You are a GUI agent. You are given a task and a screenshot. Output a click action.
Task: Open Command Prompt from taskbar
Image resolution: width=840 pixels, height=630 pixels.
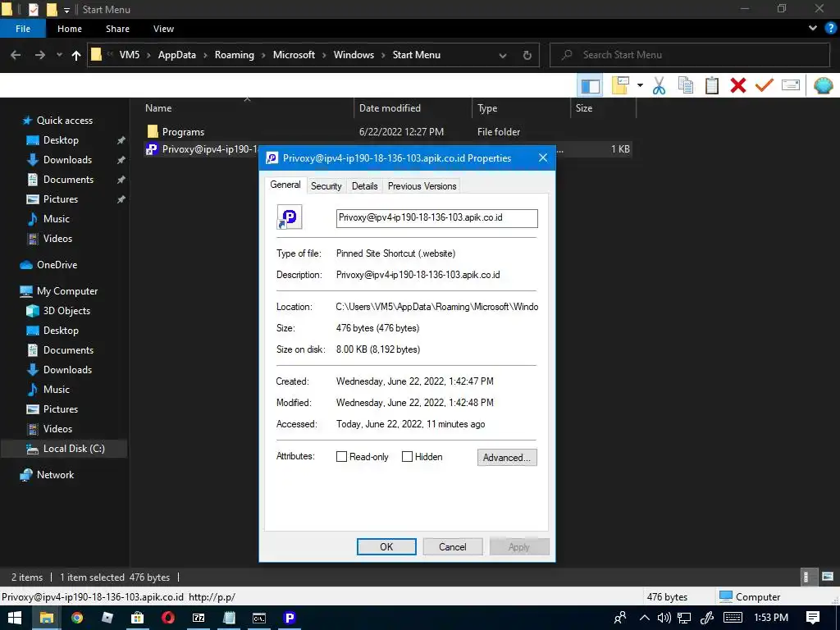pyautogui.click(x=259, y=618)
